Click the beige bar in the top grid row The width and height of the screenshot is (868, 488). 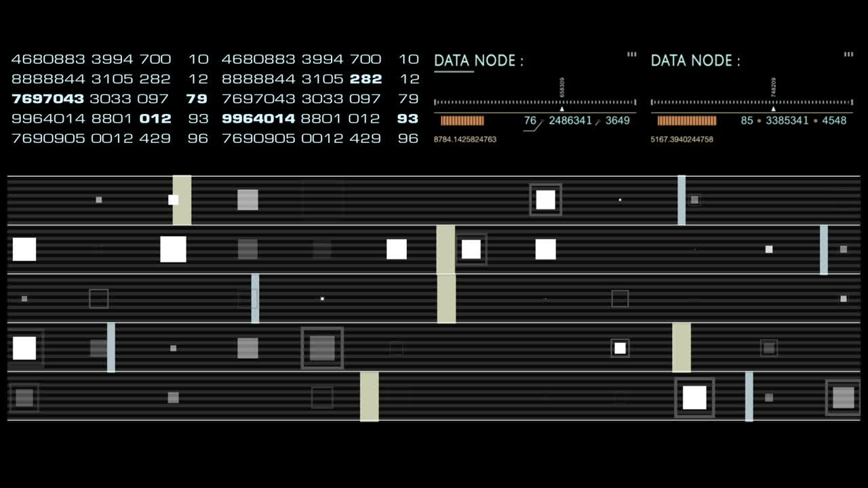point(182,200)
